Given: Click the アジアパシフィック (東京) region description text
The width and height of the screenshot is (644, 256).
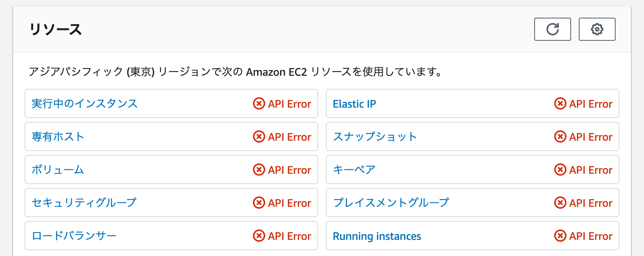Looking at the screenshot, I should coord(236,72).
